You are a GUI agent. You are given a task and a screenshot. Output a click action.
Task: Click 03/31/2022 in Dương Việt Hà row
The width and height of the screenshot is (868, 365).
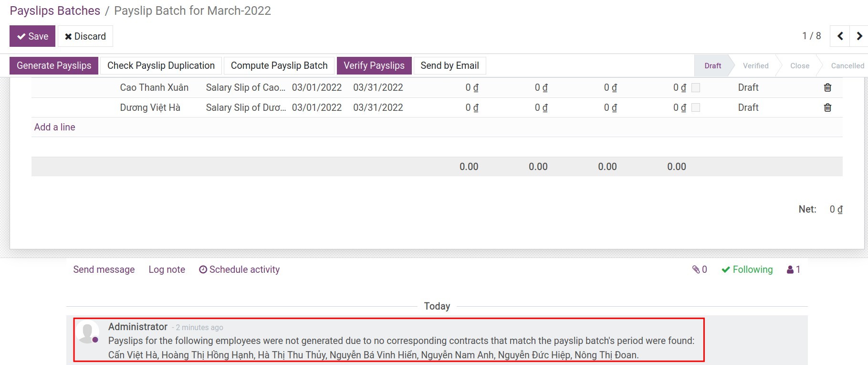[378, 107]
